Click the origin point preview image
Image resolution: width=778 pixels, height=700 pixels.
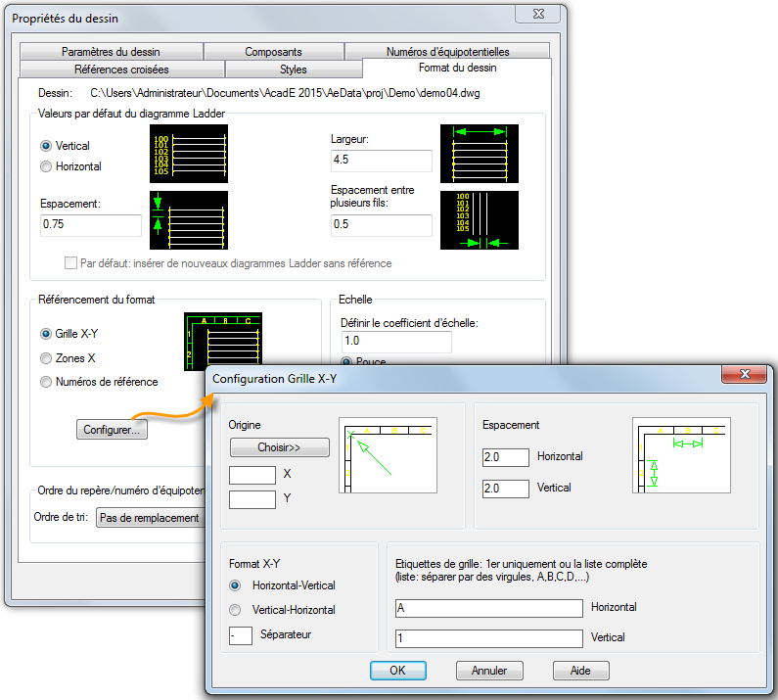[x=388, y=455]
